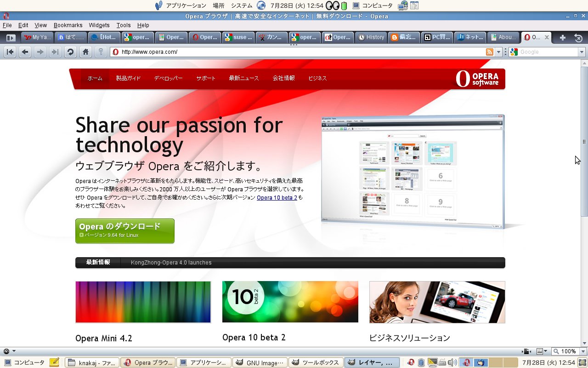Switch to the suse ... tab
588x368 pixels.
pyautogui.click(x=238, y=37)
